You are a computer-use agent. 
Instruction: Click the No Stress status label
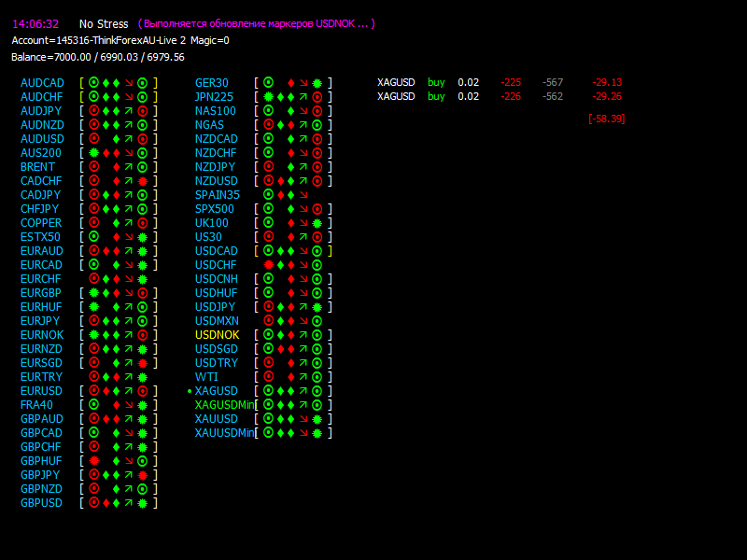pos(104,24)
